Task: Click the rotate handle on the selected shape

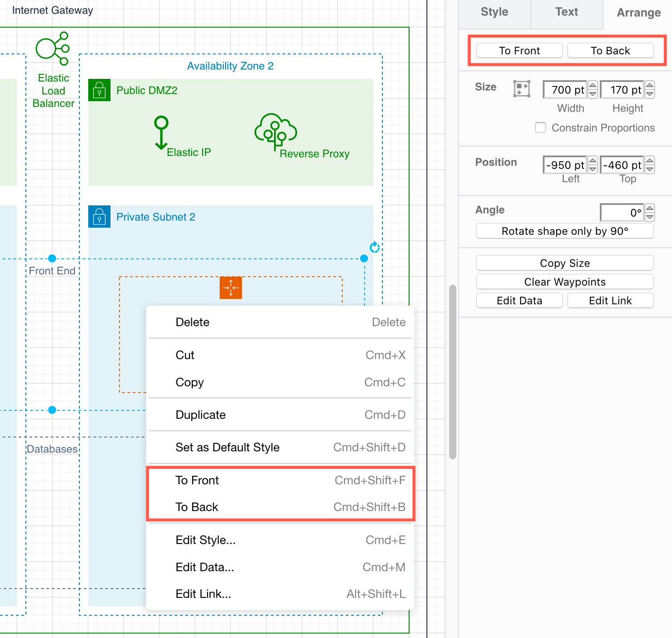Action: click(374, 247)
